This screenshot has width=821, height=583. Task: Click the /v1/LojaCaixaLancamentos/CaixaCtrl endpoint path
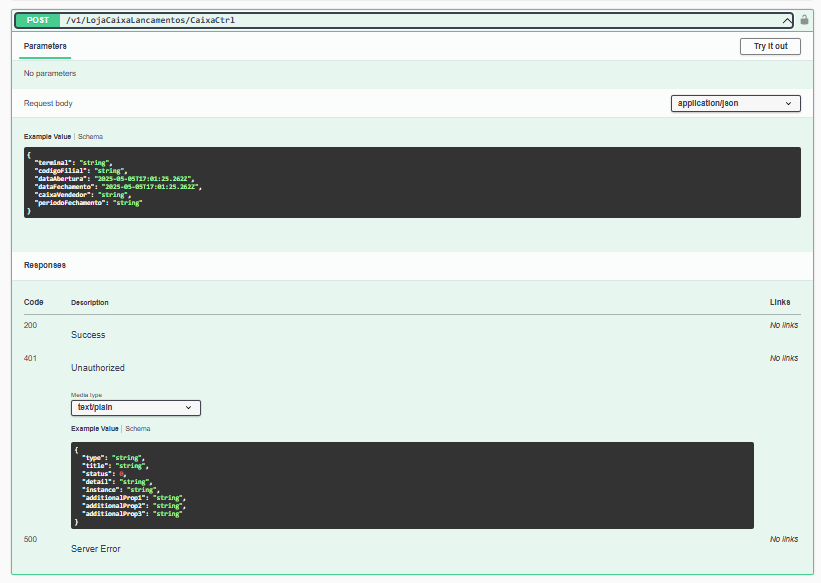tap(150, 20)
